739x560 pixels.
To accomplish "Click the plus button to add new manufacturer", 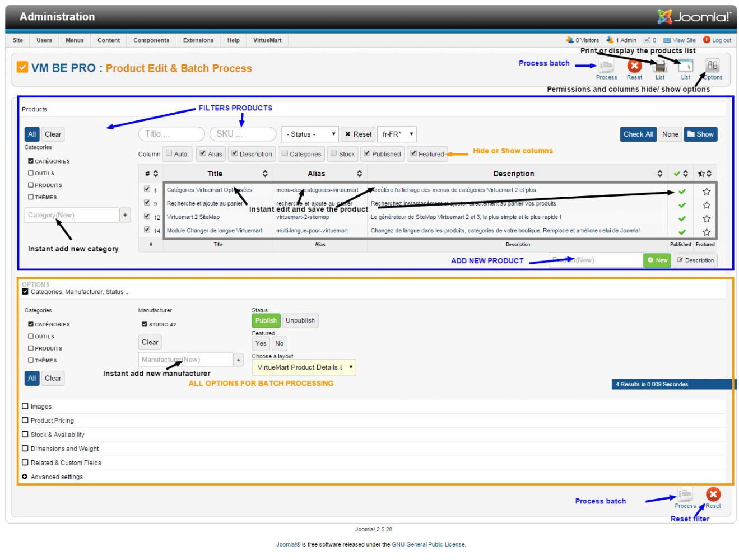I will coord(239,360).
